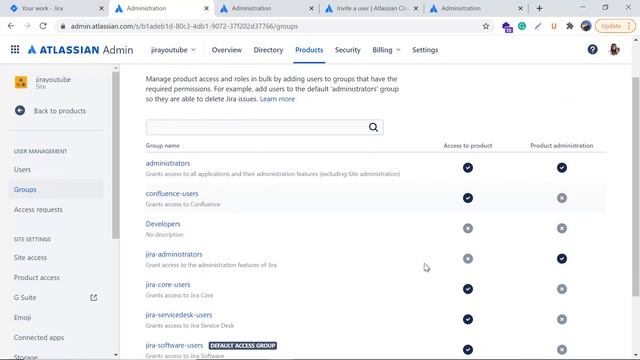
Task: Toggle Access to product for jira-servicedesk-users
Action: click(468, 319)
